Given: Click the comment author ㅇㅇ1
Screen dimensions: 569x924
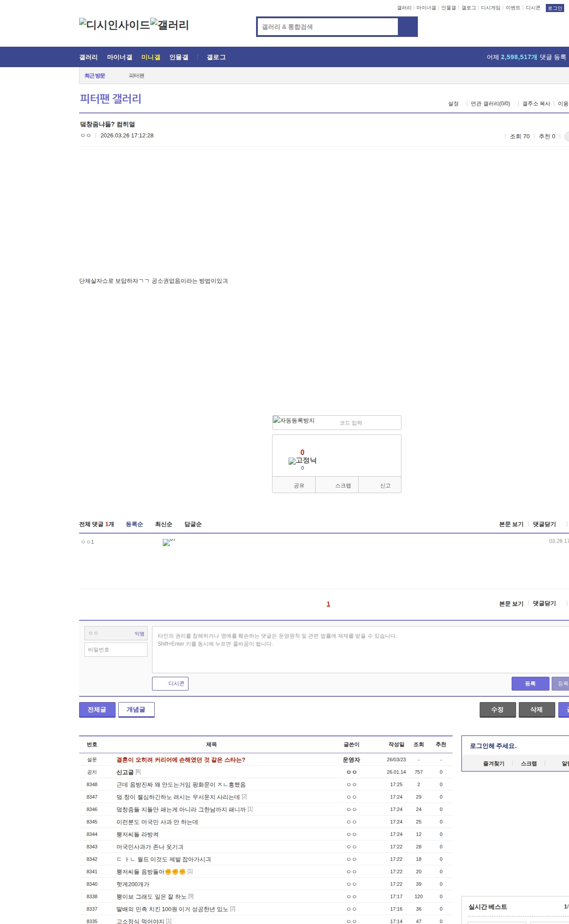Looking at the screenshot, I should [88, 542].
